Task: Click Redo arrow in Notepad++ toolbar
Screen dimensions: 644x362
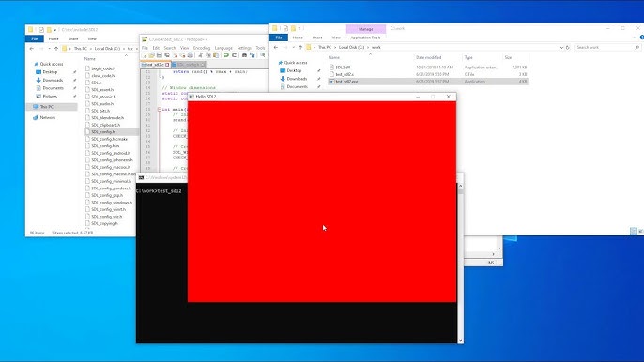Action: [x=234, y=55]
